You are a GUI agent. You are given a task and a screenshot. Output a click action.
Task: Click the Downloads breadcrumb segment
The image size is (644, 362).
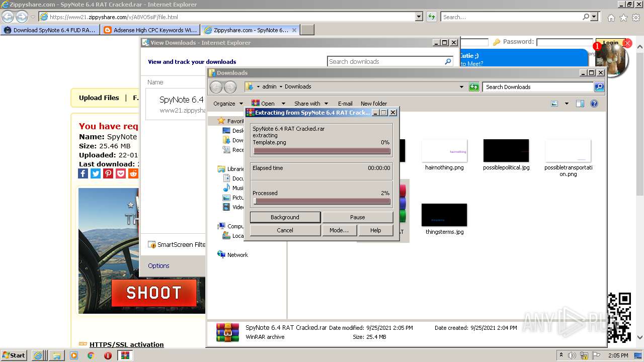pyautogui.click(x=297, y=86)
